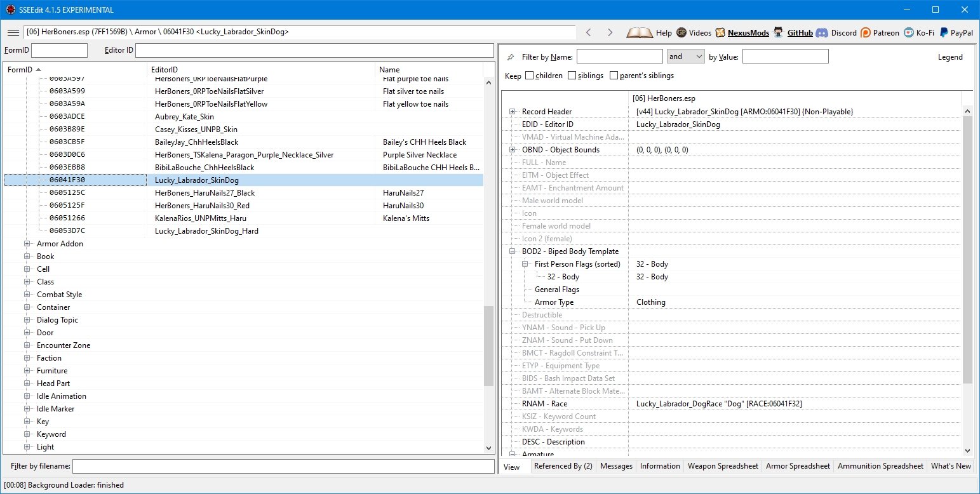
Task: Open the 'and' filter operator dropdown
Action: [x=685, y=57]
